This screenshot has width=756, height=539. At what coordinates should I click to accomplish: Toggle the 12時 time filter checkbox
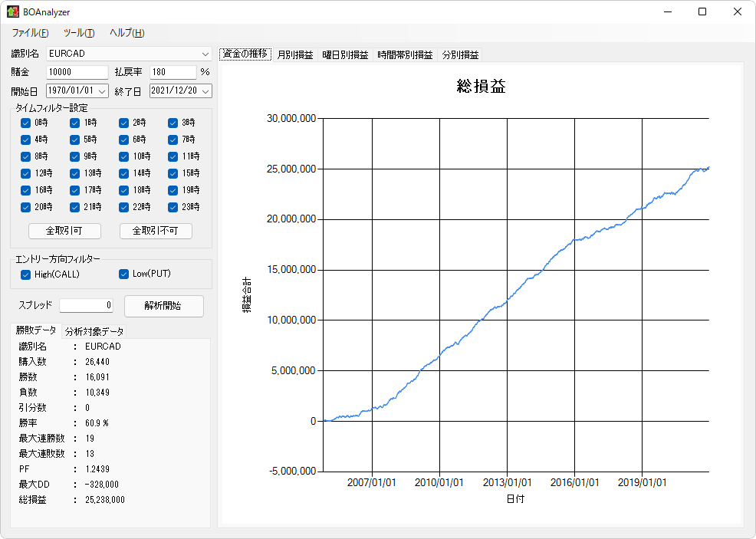25,173
